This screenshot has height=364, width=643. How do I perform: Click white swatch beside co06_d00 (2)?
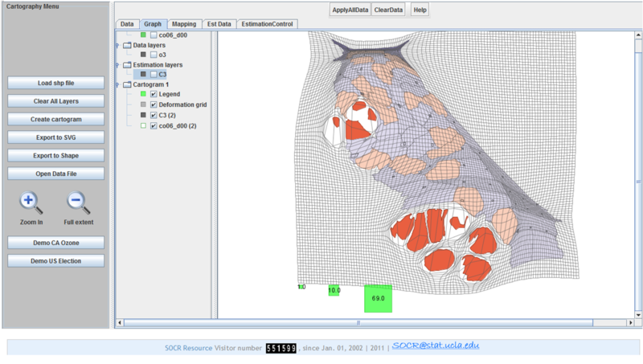(143, 126)
